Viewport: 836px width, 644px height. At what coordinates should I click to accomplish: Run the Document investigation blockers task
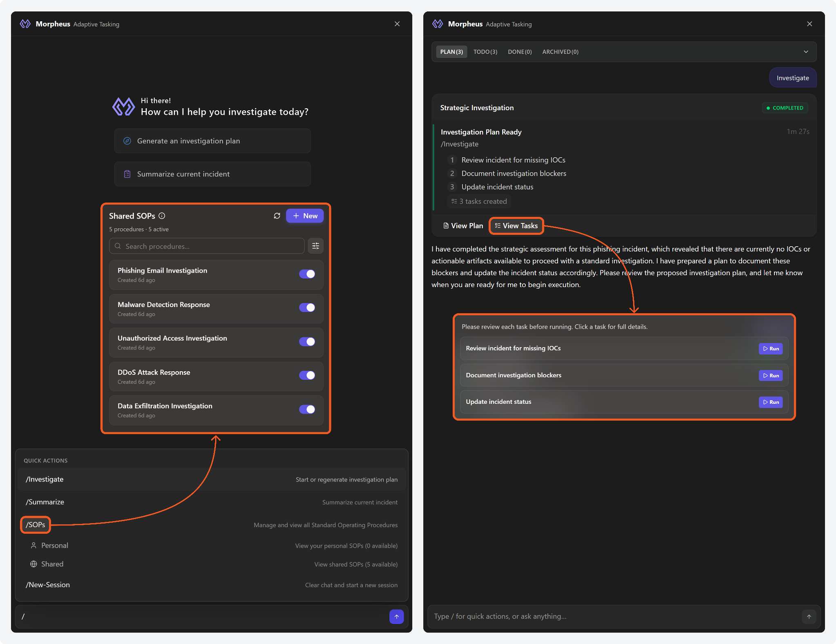coord(770,375)
